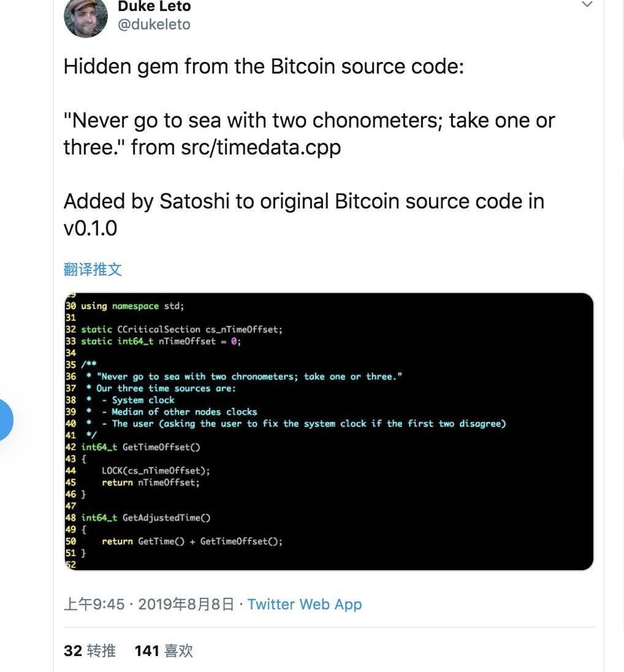Click the v0.1.0 version text
Viewport: 624px width, 672px height.
[x=90, y=228]
